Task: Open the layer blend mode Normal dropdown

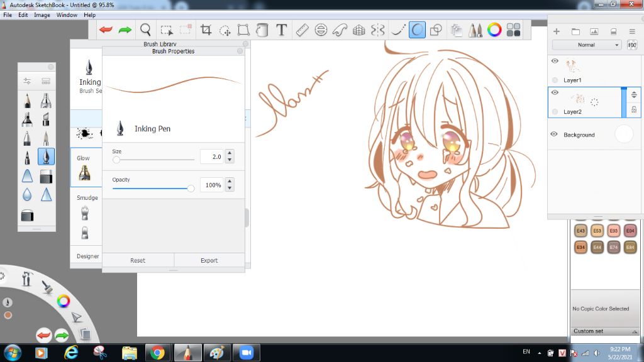Action: point(587,45)
